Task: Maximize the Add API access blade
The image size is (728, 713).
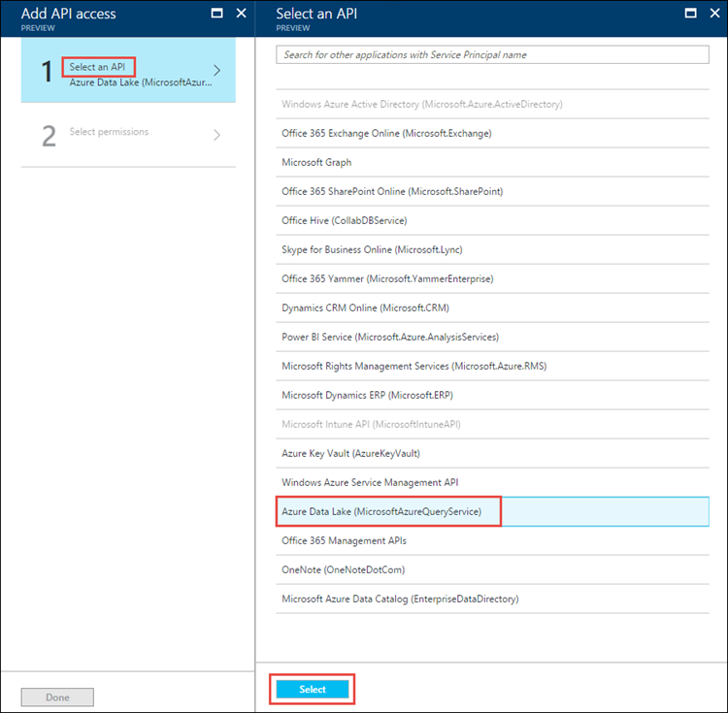Action: (x=216, y=13)
